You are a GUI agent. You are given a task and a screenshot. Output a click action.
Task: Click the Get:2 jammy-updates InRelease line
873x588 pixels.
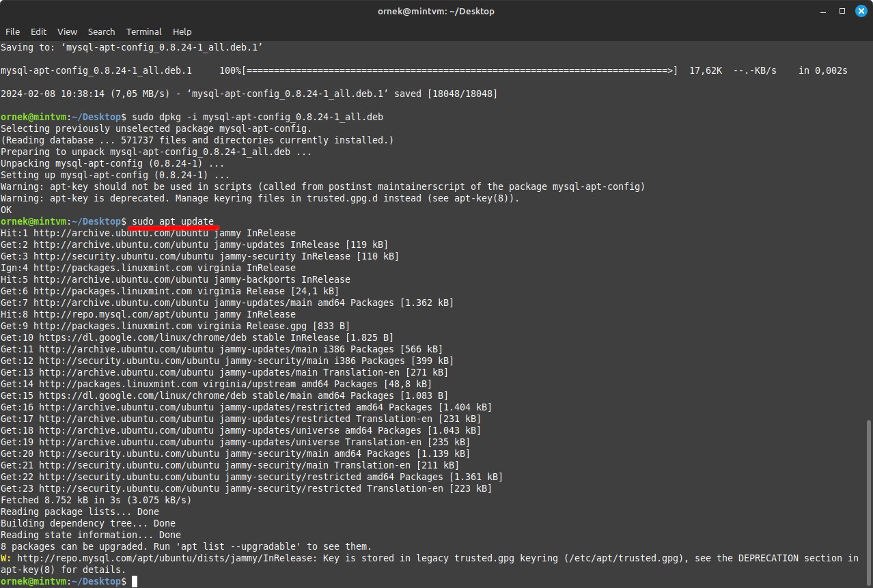click(x=195, y=244)
